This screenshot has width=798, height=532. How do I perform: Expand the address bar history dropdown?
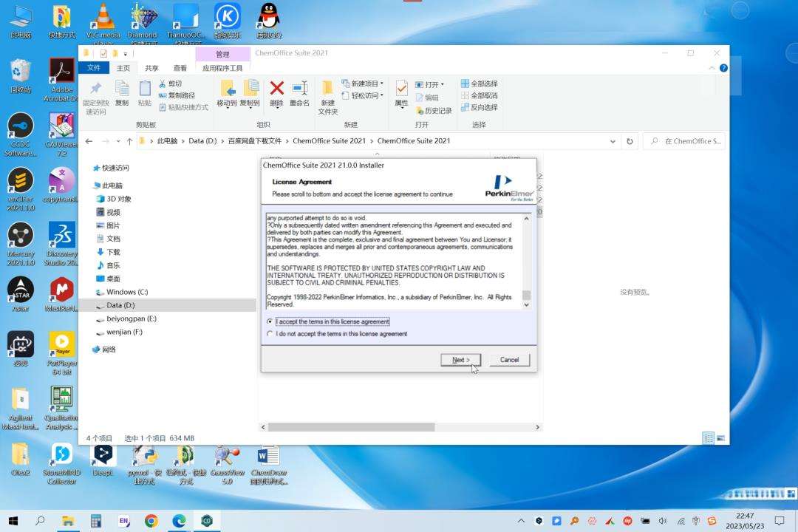point(613,141)
